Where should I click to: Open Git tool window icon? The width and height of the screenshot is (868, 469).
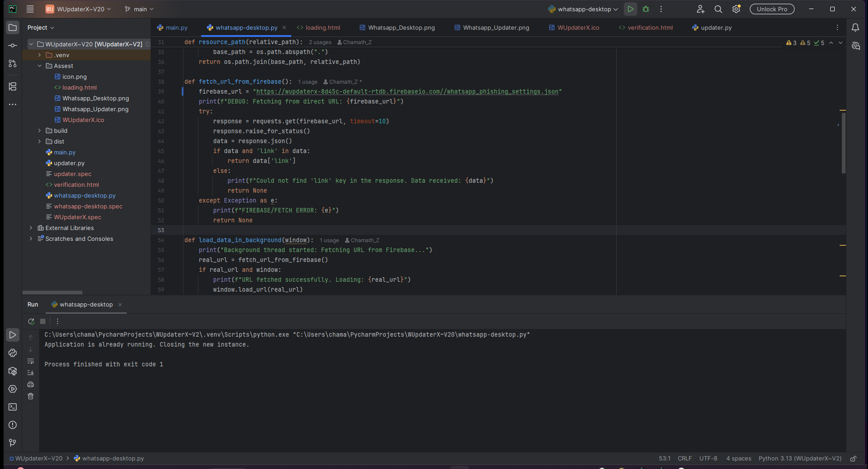point(13,443)
